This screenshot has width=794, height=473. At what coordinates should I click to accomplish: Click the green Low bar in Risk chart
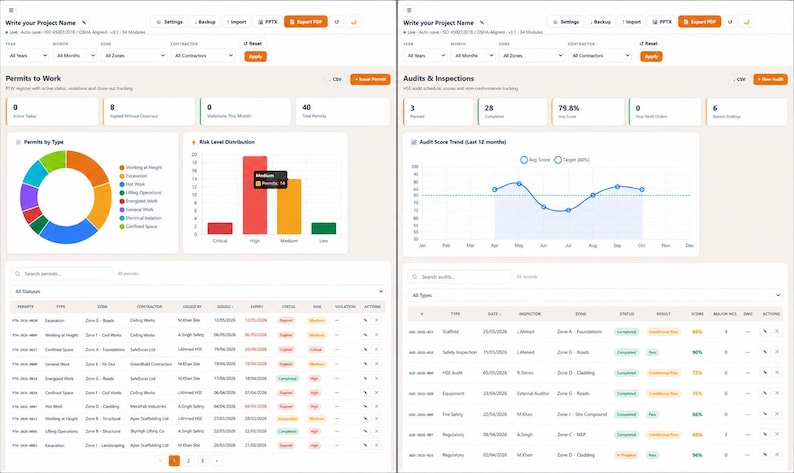coord(324,228)
